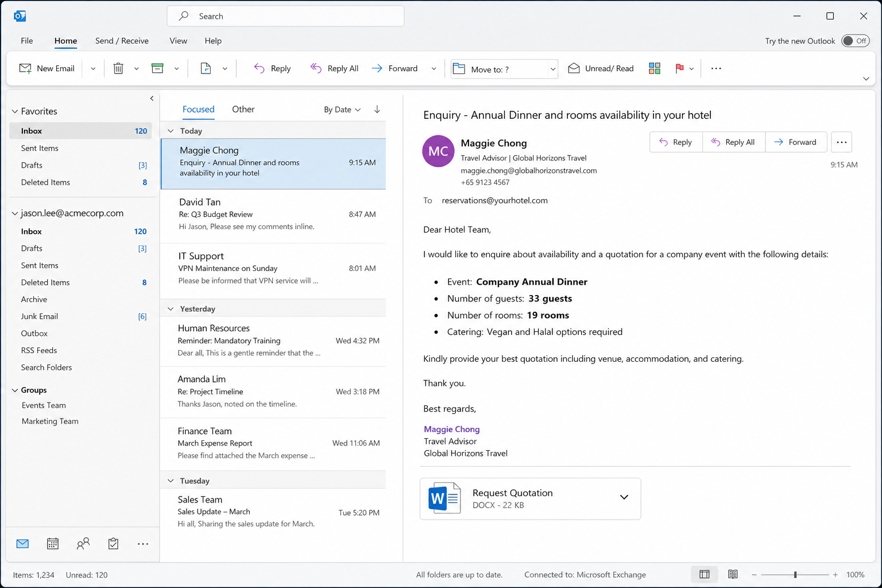
Task: Open the Archive options dropdown arrow
Action: [176, 69]
